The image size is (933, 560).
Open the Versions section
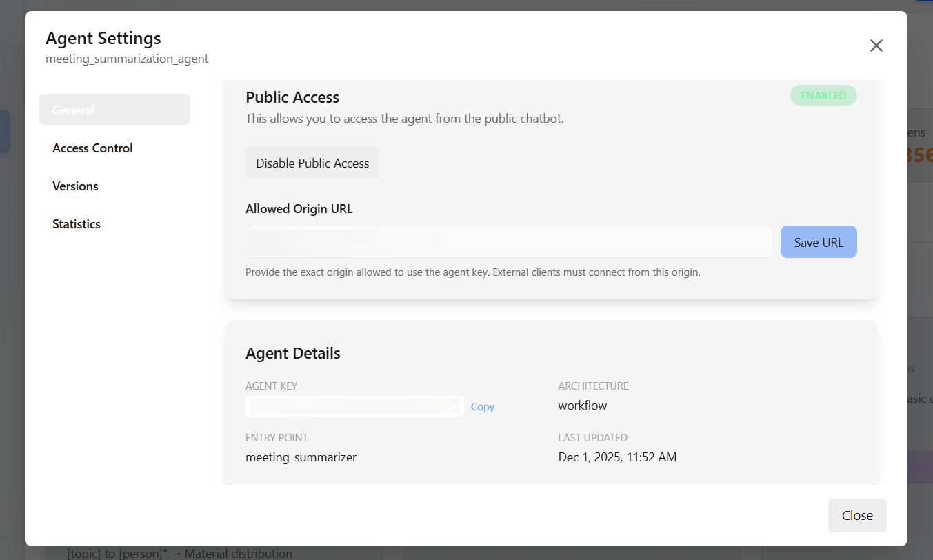(x=74, y=186)
